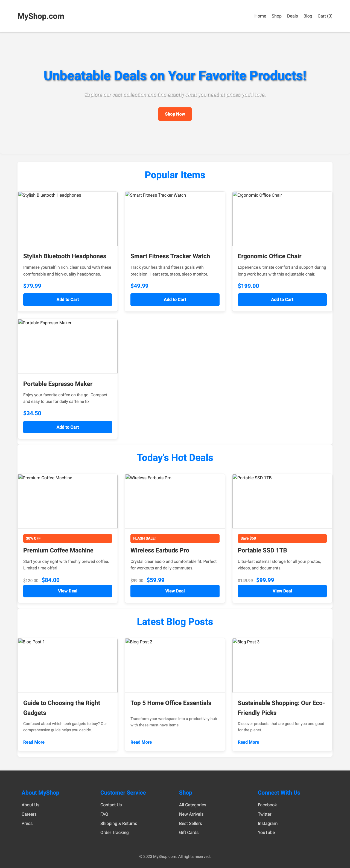Open New Arrivals in footer Shop section
The width and height of the screenshot is (350, 868).
191,814
